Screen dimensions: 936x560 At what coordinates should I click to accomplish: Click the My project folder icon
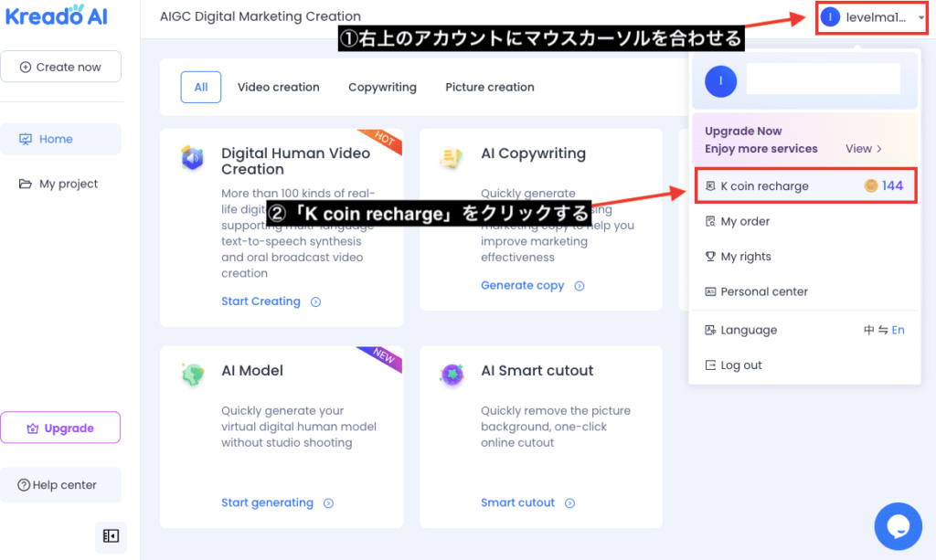[x=25, y=184]
